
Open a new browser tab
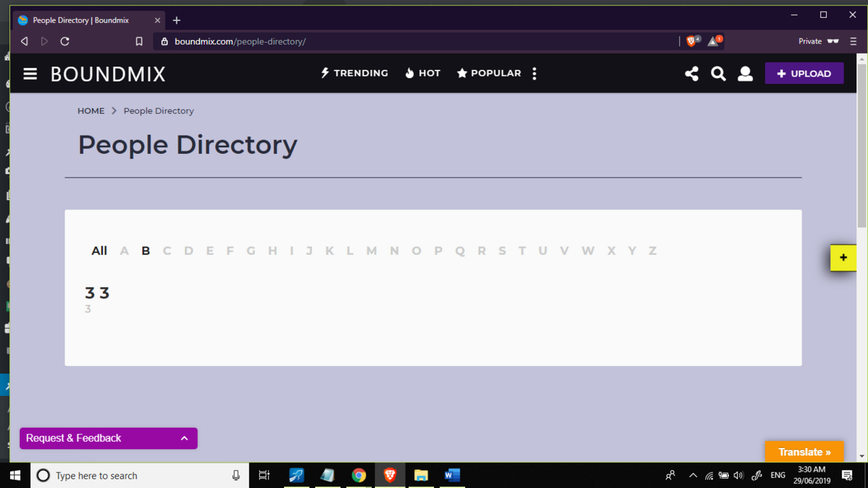coord(176,20)
